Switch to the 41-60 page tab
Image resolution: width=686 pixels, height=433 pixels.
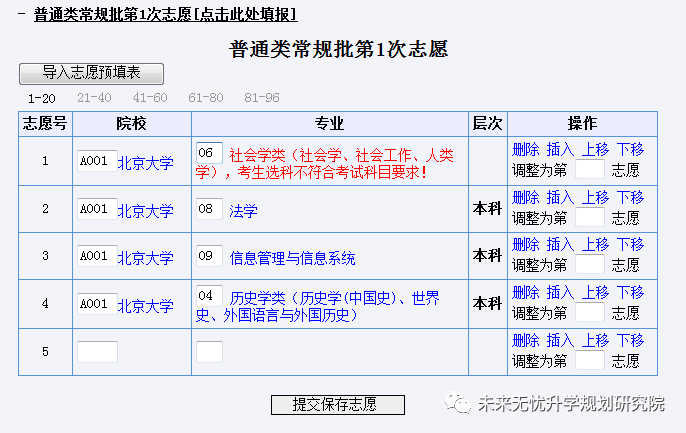point(150,98)
